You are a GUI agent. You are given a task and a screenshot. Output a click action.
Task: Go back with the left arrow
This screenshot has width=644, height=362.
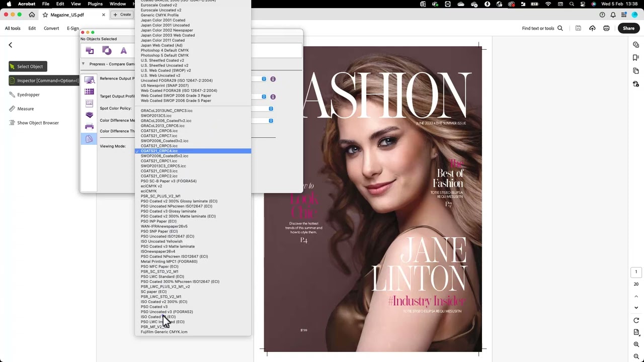tap(10, 45)
